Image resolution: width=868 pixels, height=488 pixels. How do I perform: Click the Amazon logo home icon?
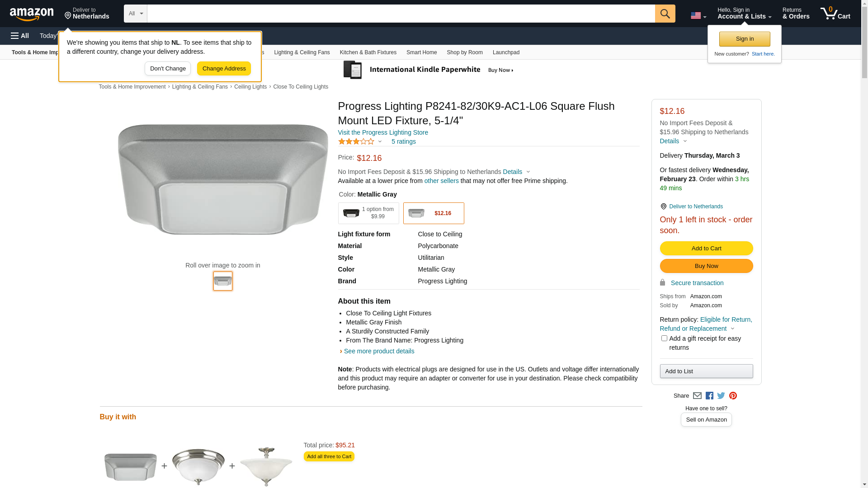coord(32,14)
